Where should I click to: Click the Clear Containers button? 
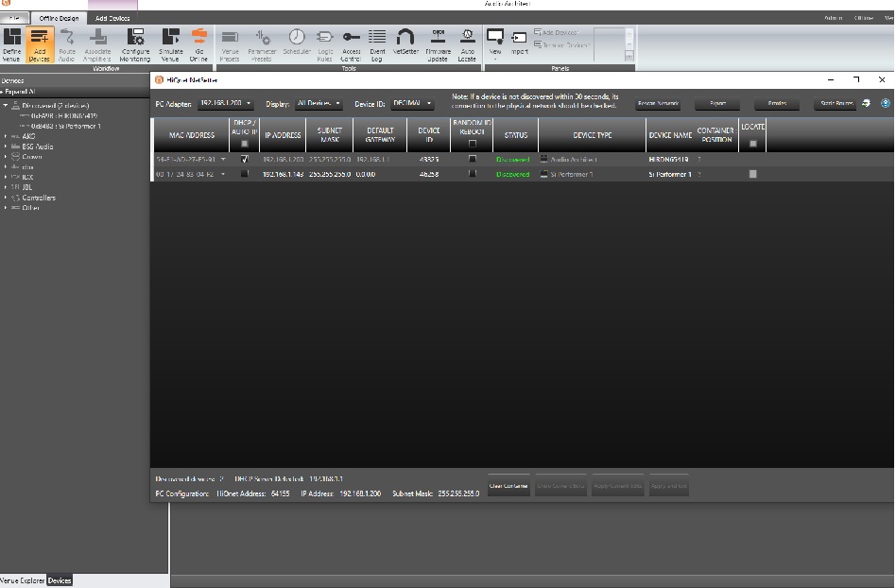[508, 486]
